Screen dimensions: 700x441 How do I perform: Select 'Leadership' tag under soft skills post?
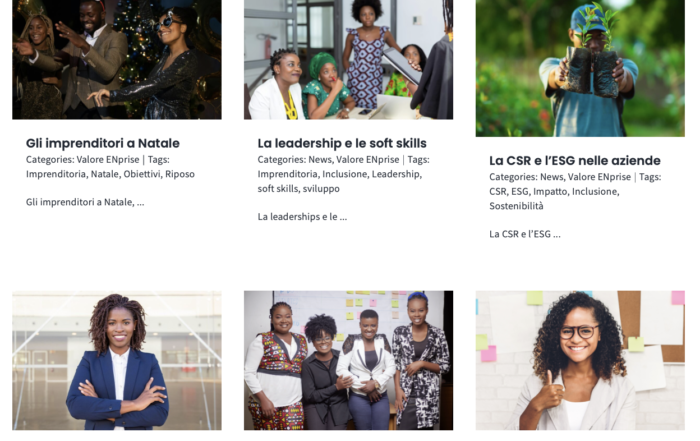[396, 174]
